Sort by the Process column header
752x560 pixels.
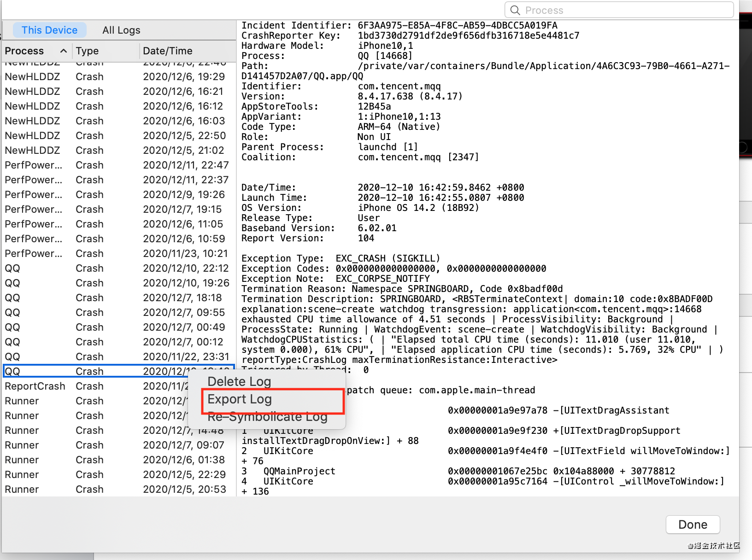pos(37,51)
